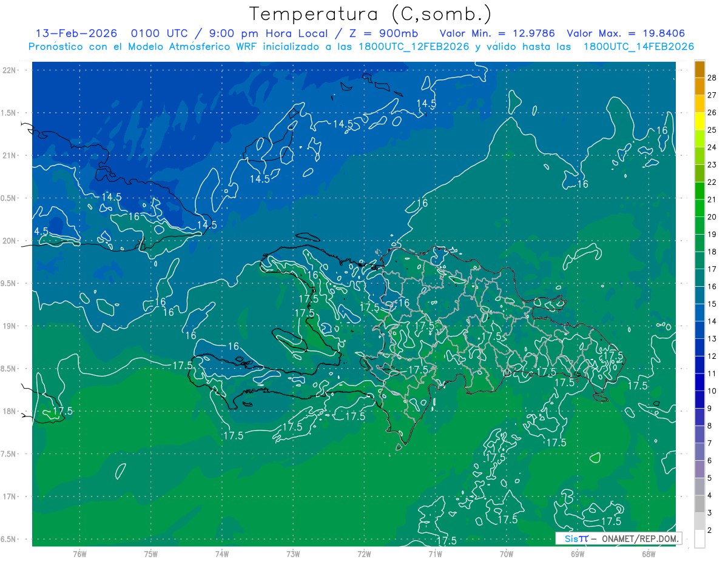
Task: Click the Temperatura (C,somb.) title
Action: pos(370,14)
